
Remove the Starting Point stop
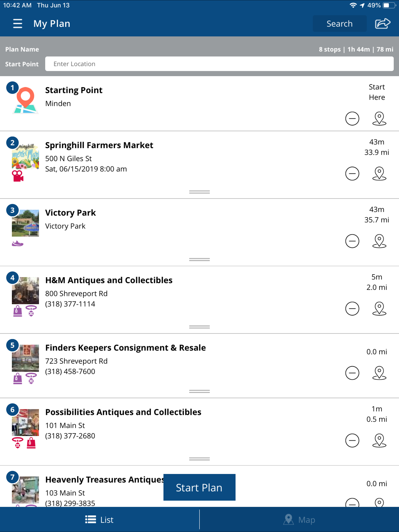(352, 119)
